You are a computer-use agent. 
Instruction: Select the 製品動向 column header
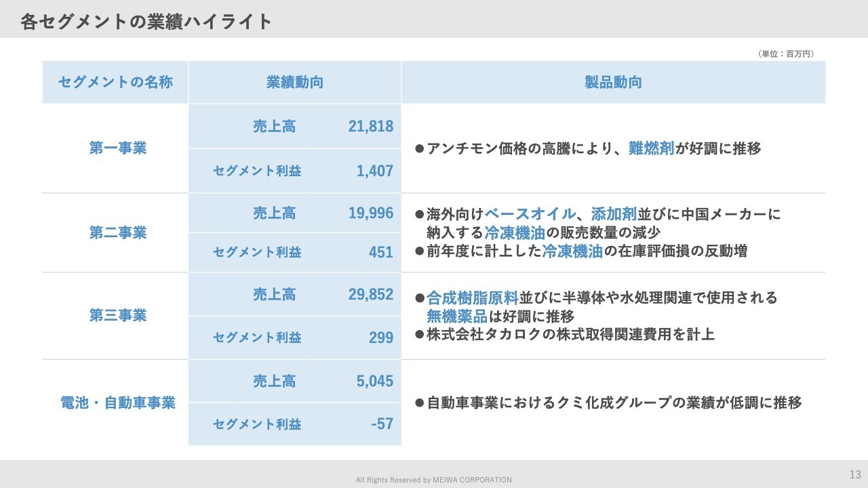613,83
